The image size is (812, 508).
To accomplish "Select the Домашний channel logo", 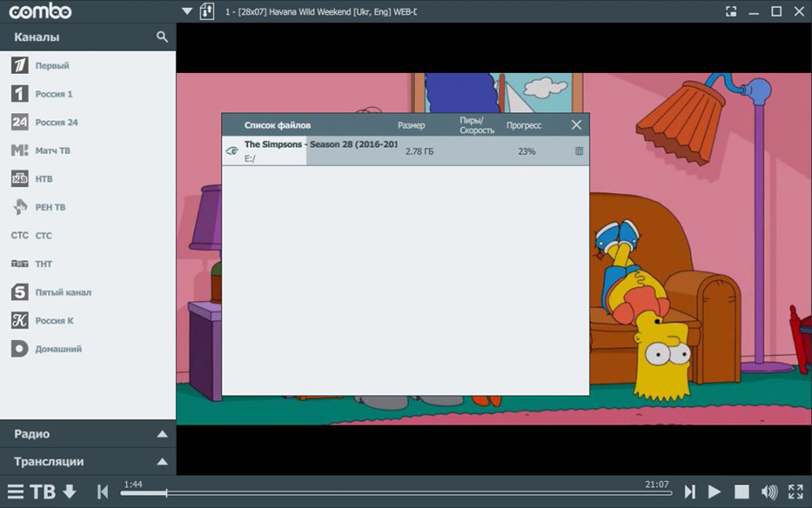I will click(x=19, y=349).
